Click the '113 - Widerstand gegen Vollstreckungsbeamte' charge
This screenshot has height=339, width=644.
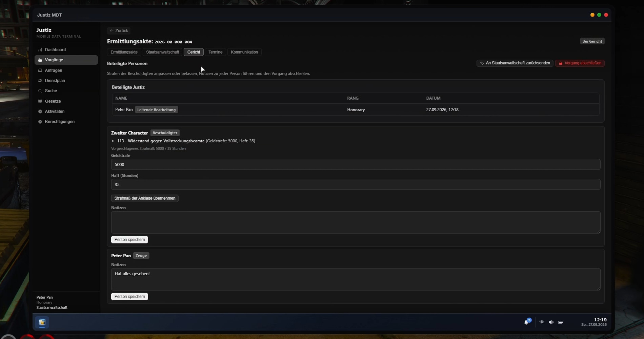161,141
